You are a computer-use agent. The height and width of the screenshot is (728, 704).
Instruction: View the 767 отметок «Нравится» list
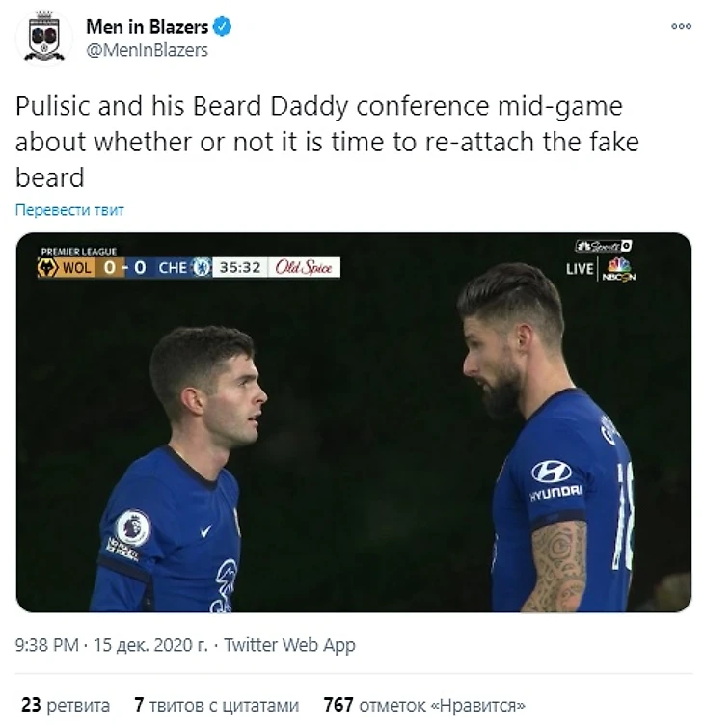424,705
